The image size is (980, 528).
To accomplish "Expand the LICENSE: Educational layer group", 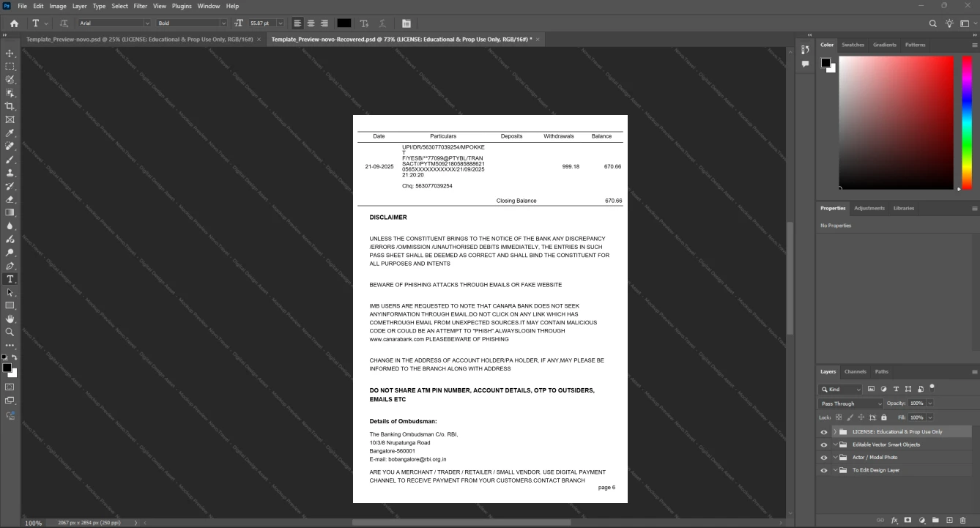I will pos(834,432).
